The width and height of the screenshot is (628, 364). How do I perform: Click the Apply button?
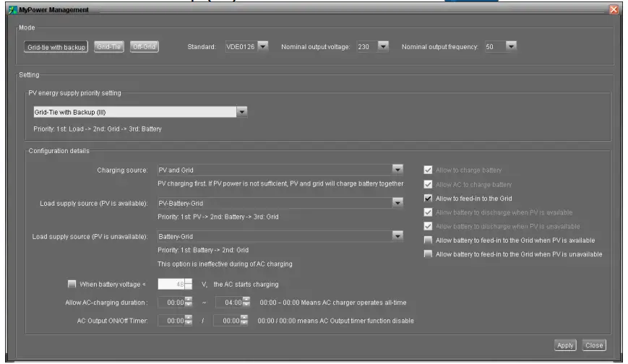click(x=565, y=345)
